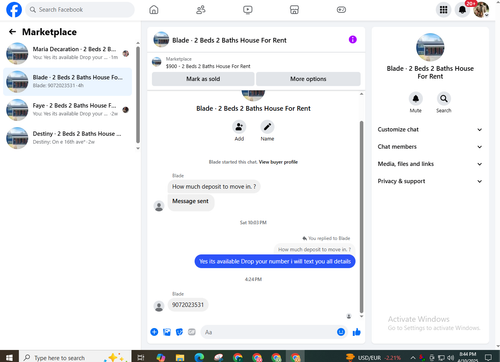Choose a GIF in composer
Image resolution: width=500 pixels, height=362 pixels.
tap(192, 332)
